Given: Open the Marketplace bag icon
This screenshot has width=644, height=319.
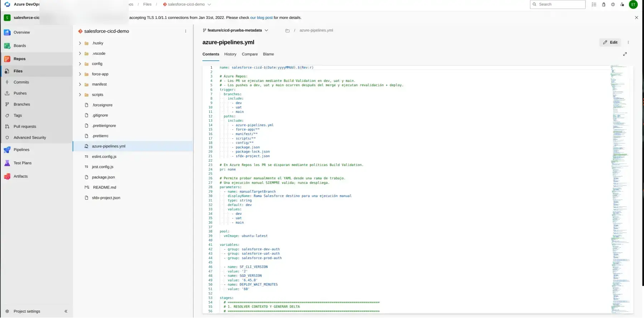Looking at the screenshot, I should (604, 4).
